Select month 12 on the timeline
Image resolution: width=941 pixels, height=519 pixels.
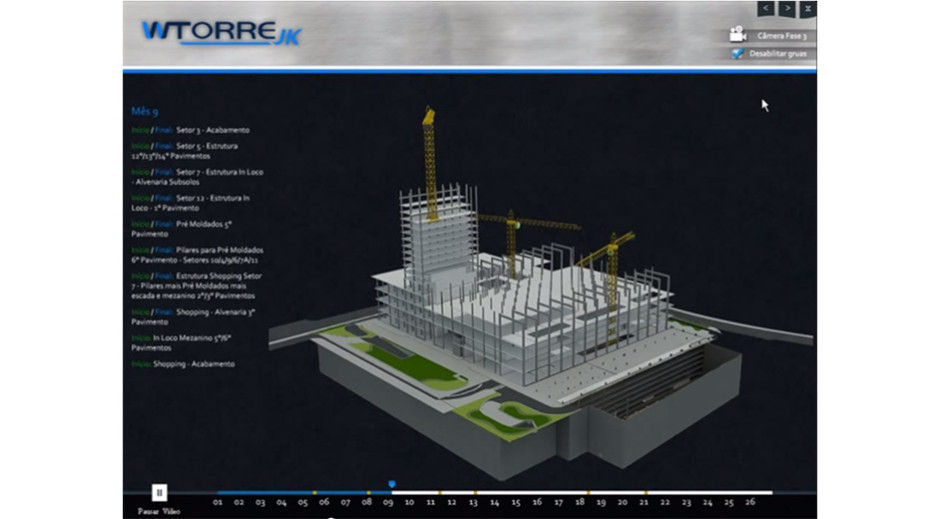tap(452, 502)
